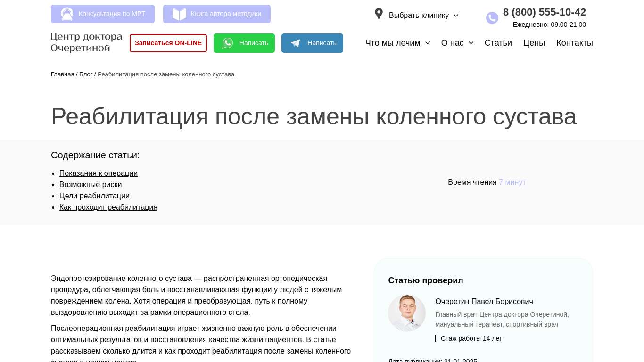Call the 8 (800) 555-10-42 number

click(x=544, y=12)
